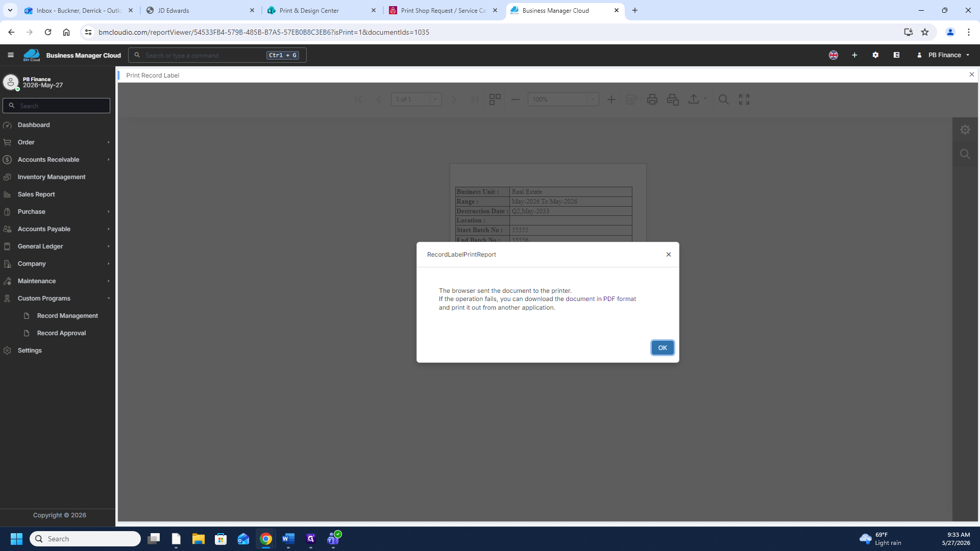Open the report search magnifier
The image size is (980, 551).
723,99
